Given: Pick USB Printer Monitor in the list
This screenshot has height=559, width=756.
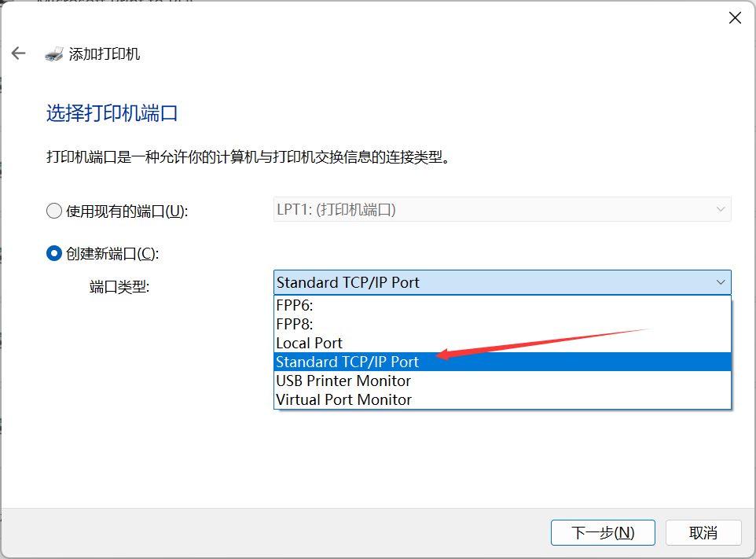Looking at the screenshot, I should tap(343, 381).
